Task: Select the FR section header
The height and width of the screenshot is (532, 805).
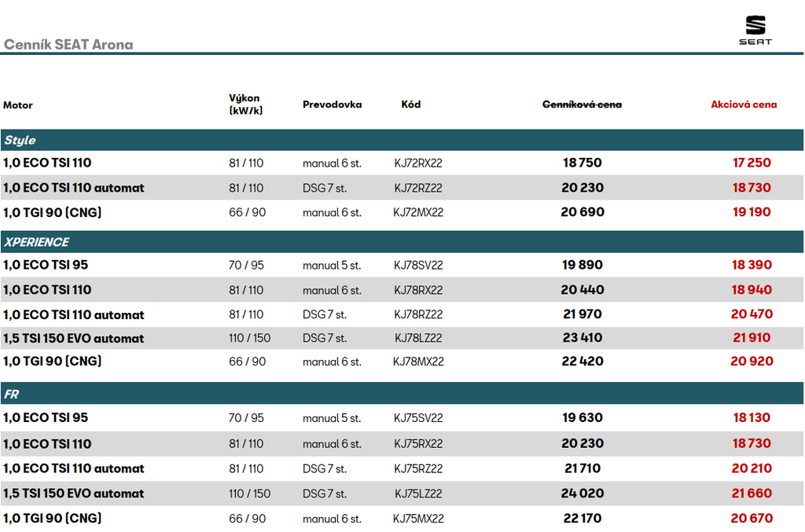Action: coord(12,394)
